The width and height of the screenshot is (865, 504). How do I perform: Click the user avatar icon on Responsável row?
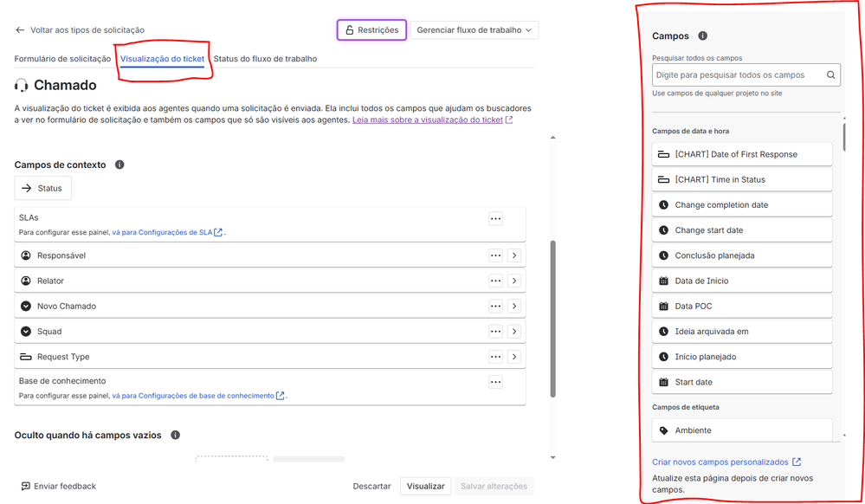(25, 255)
